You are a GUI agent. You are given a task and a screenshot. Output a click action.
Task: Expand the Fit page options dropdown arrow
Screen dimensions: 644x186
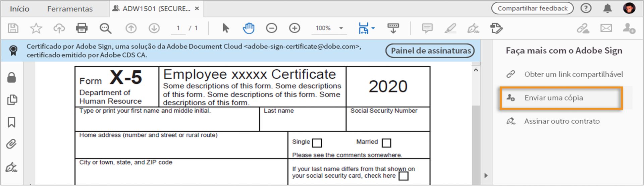[x=373, y=28]
